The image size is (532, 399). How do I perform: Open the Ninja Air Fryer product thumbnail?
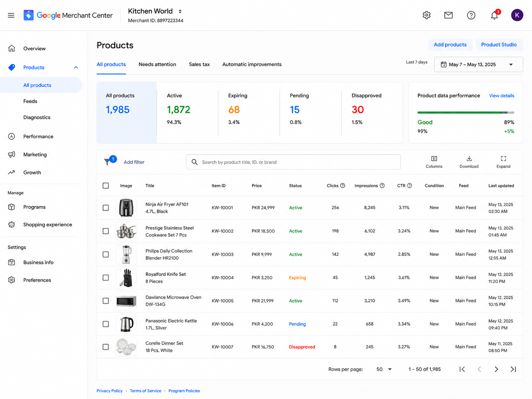(126, 208)
